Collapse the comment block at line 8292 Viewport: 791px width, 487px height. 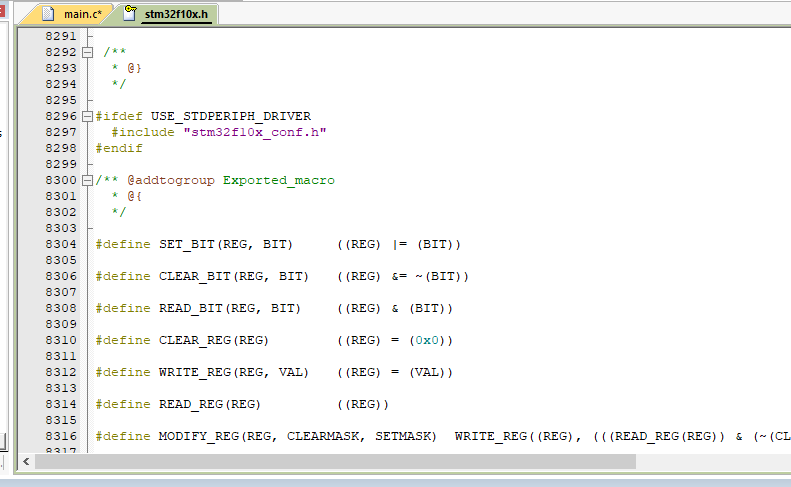[x=87, y=52]
